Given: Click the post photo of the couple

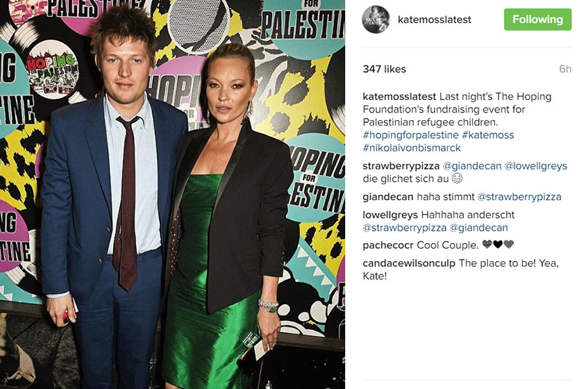Looking at the screenshot, I should point(172,194).
